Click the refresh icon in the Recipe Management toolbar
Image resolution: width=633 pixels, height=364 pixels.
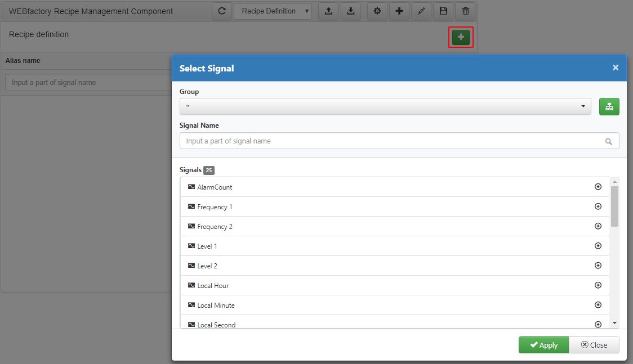pos(222,11)
